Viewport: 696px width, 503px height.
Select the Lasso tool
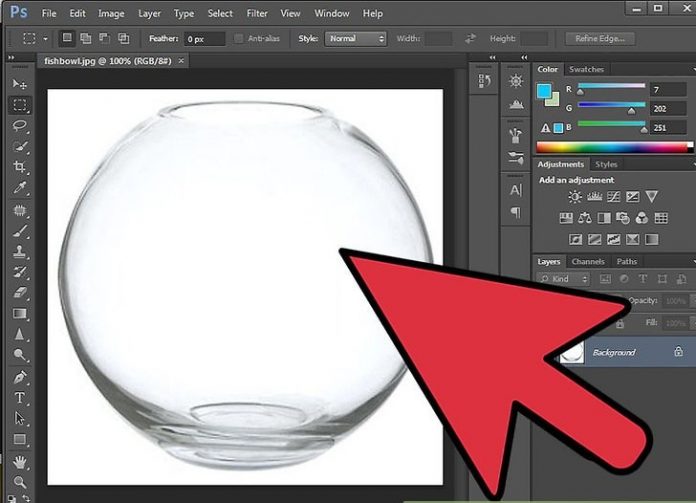[x=20, y=126]
